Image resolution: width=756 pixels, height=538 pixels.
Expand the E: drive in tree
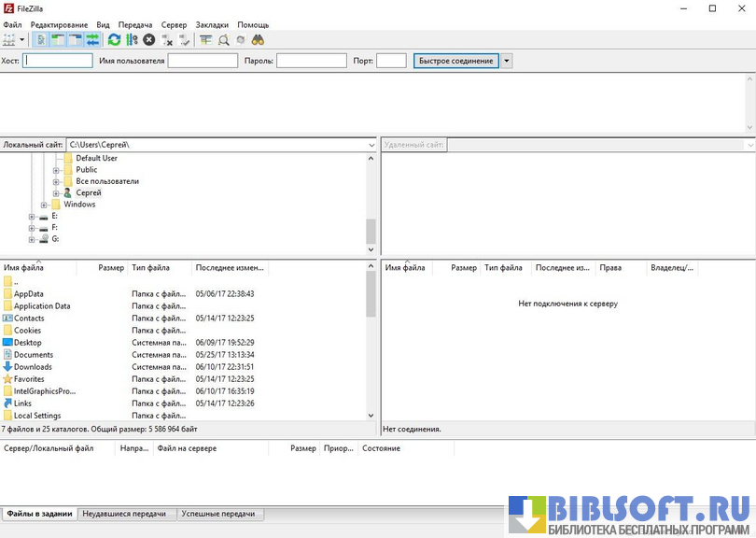(x=33, y=216)
